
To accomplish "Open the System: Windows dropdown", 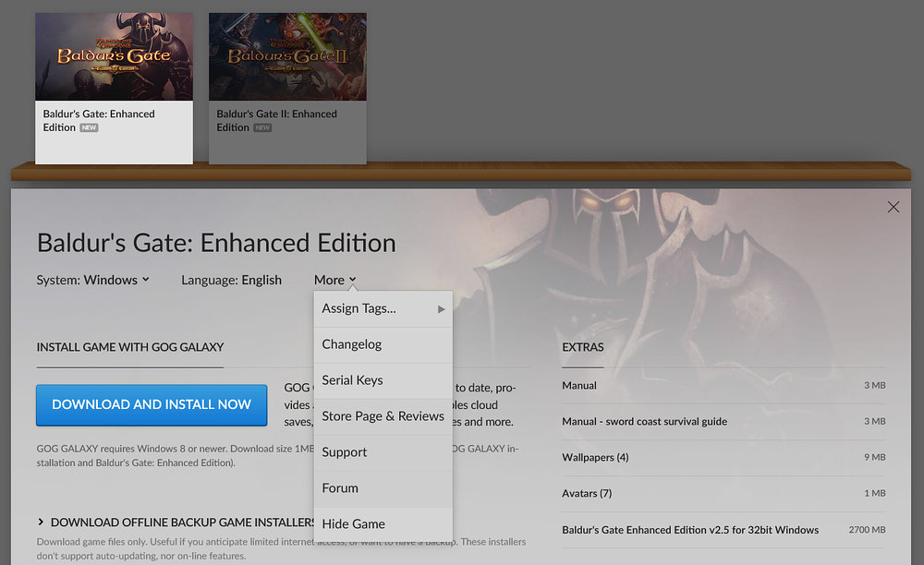I will [x=93, y=280].
